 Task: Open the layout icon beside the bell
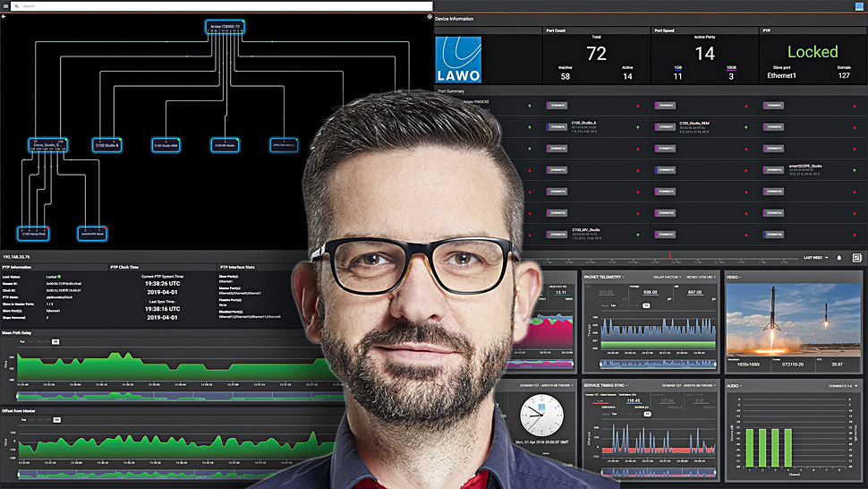pyautogui.click(x=856, y=258)
